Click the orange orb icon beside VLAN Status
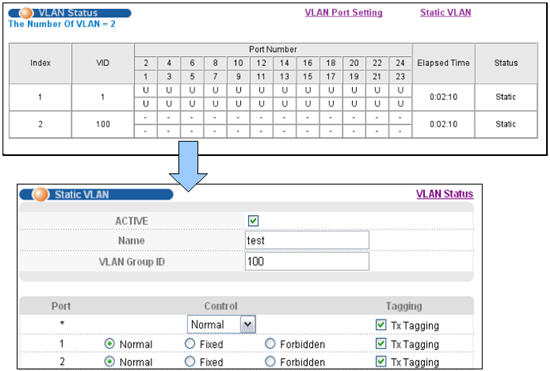Viewport: 550px width, 371px height. point(26,13)
